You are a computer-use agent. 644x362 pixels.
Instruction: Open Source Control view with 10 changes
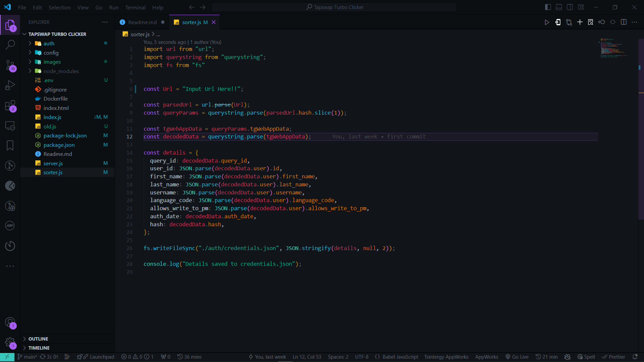[x=10, y=65]
